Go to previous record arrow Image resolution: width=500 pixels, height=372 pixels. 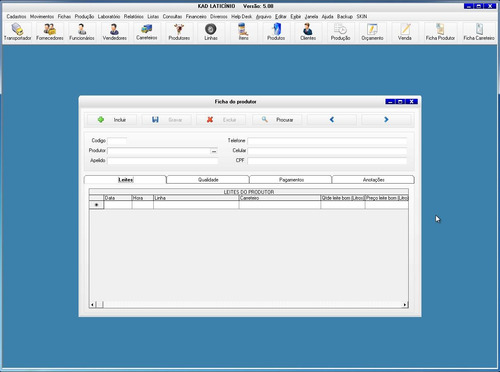point(332,120)
